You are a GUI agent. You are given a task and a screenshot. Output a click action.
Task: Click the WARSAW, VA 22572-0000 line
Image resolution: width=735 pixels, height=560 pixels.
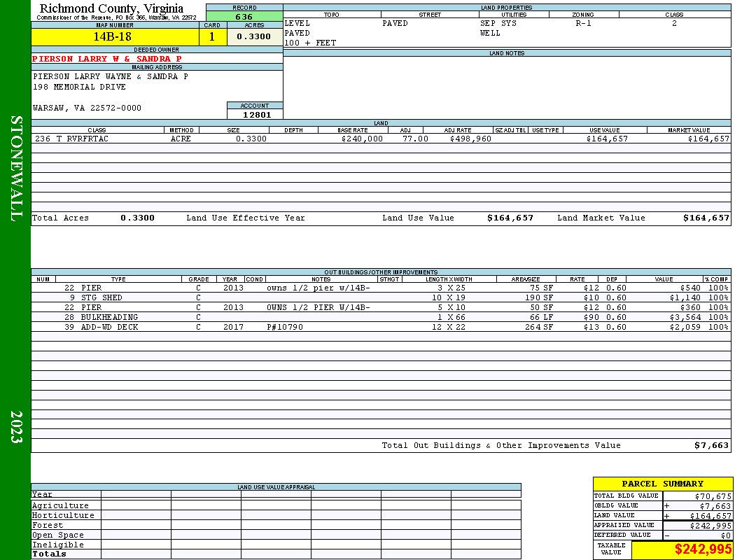(x=87, y=108)
